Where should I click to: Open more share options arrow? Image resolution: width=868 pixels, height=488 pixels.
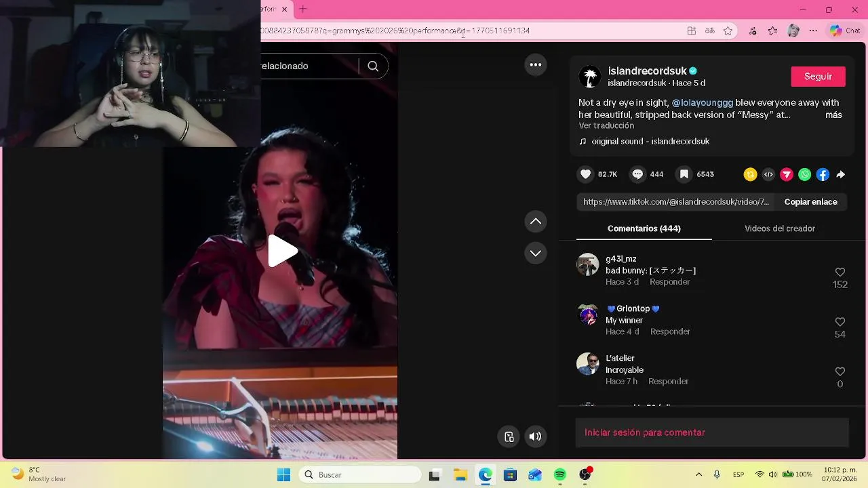841,174
